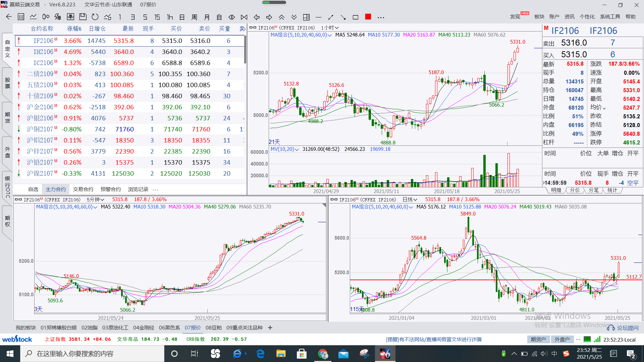
Task: Select the draw rectangle tool
Action: click(x=356, y=17)
